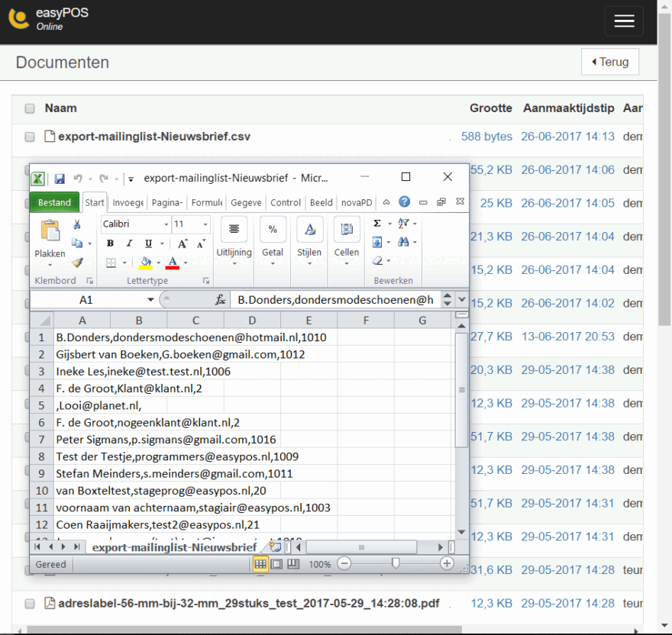Open the fill color dropdown arrow
This screenshot has height=635, width=672.
pos(158,263)
